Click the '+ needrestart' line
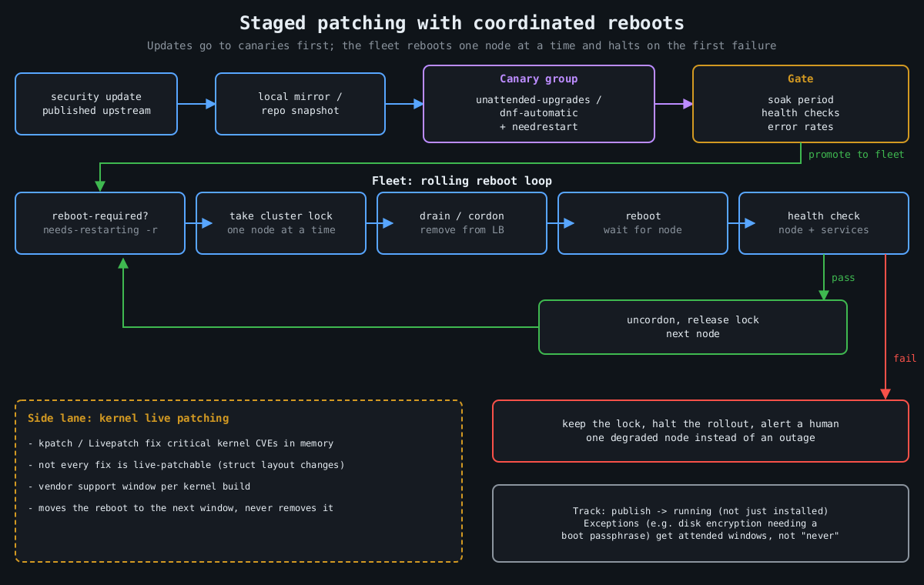Screen dimensions: 924x585 539,126
